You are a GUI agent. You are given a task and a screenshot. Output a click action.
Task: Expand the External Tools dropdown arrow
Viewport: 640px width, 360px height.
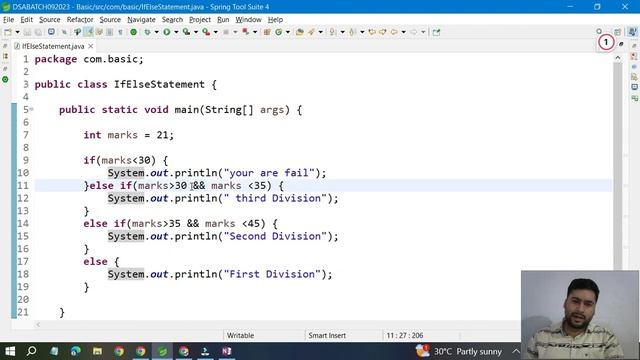pyautogui.click(x=216, y=32)
